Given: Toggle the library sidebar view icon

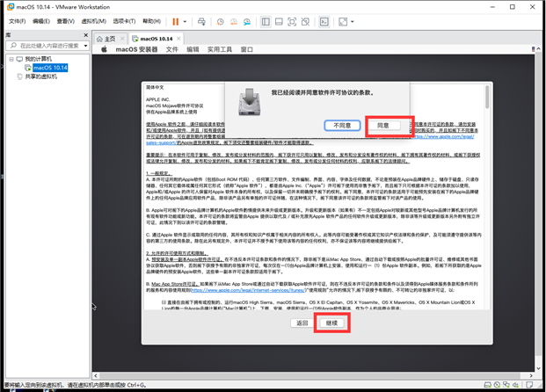Looking at the screenshot, I should pyautogui.click(x=266, y=22).
